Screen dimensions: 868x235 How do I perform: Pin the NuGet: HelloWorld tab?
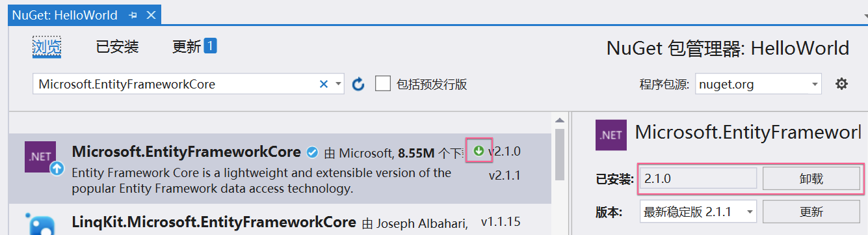(x=133, y=15)
